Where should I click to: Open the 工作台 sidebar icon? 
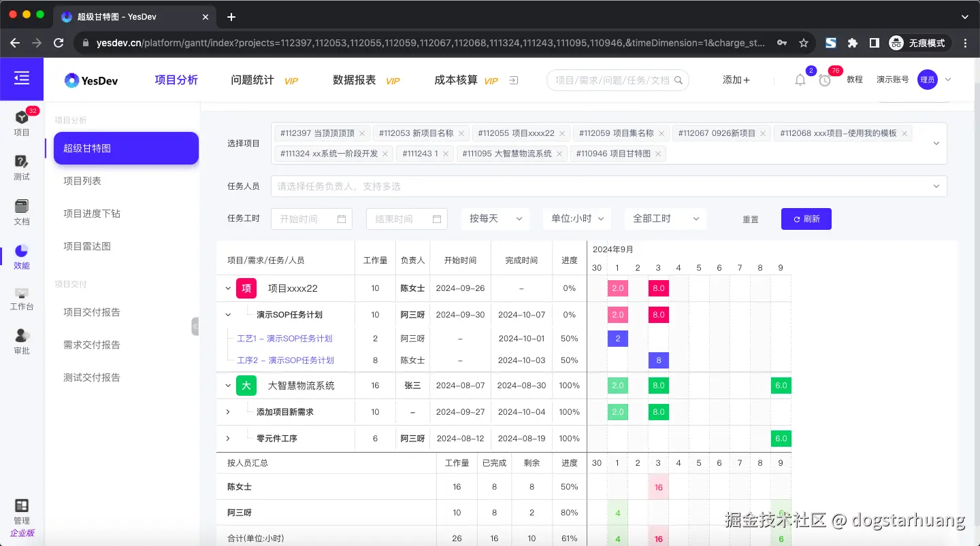point(21,298)
